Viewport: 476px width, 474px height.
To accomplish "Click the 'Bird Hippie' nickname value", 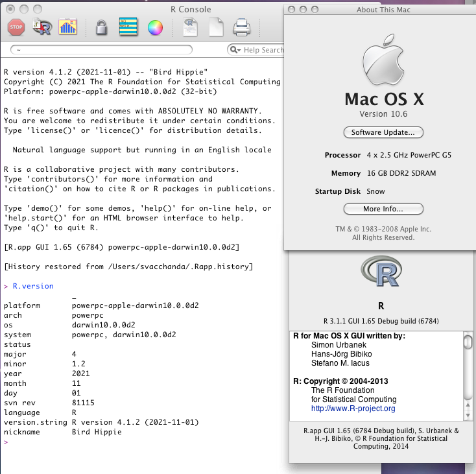I will point(97,432).
